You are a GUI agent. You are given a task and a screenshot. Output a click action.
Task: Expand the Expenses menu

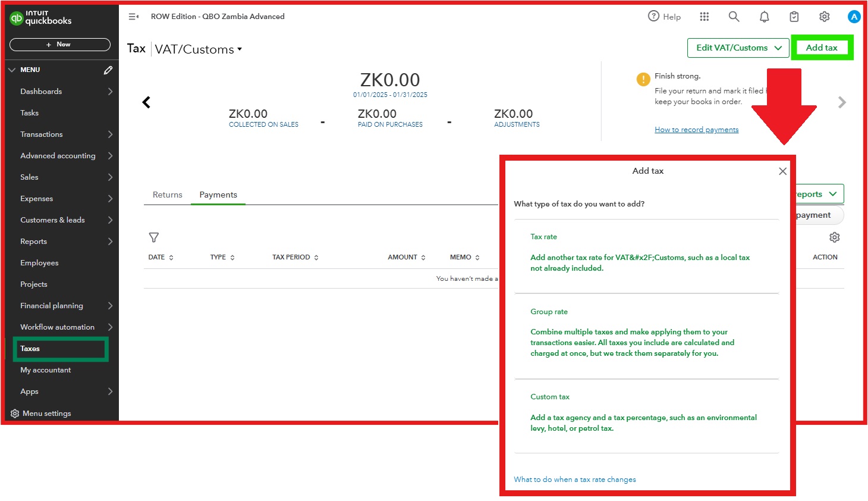tap(111, 199)
